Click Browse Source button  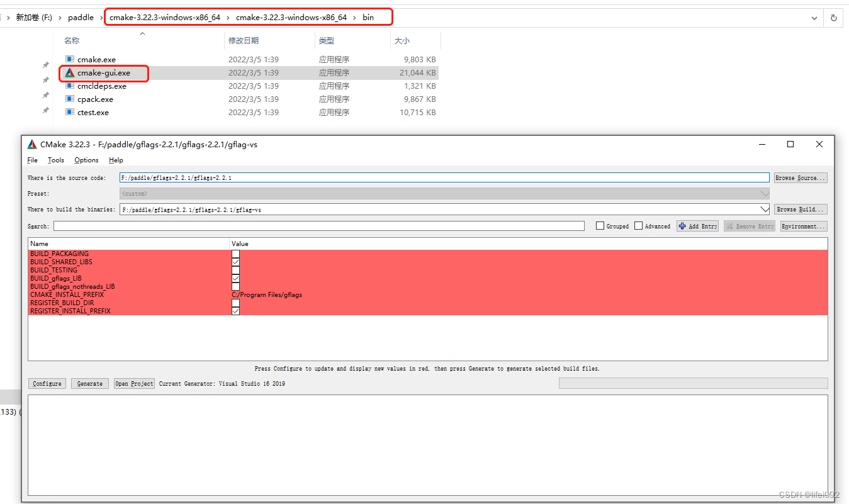800,178
